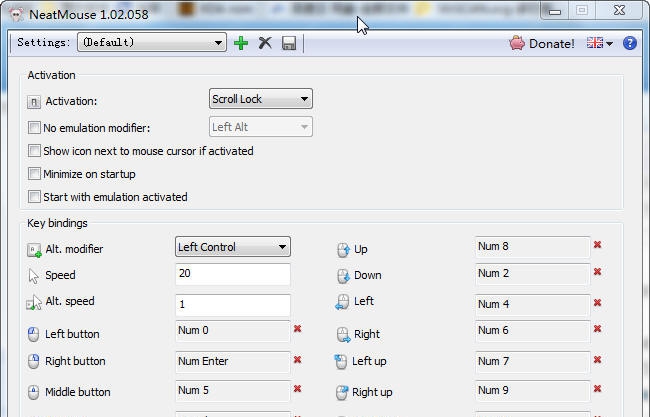Click the Down arrow mouse icon
The image size is (650, 417).
[343, 276]
